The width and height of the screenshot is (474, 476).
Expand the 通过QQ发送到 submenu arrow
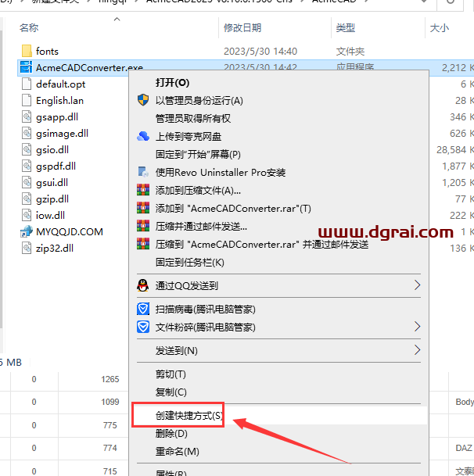point(417,285)
